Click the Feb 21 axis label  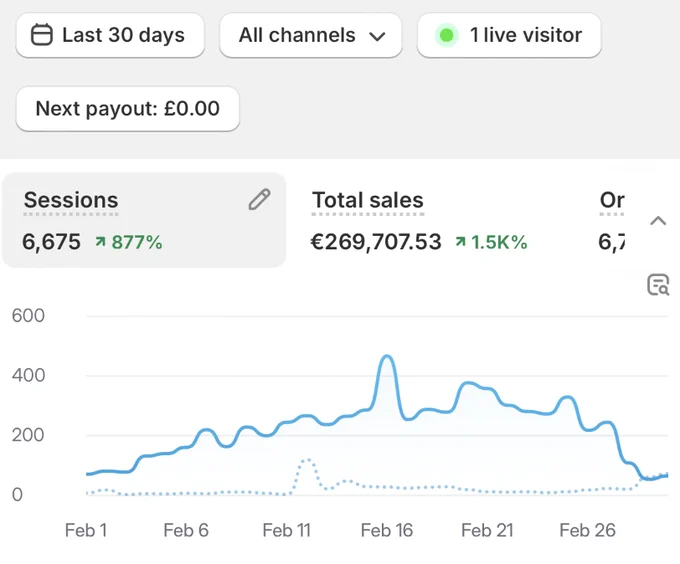487,530
